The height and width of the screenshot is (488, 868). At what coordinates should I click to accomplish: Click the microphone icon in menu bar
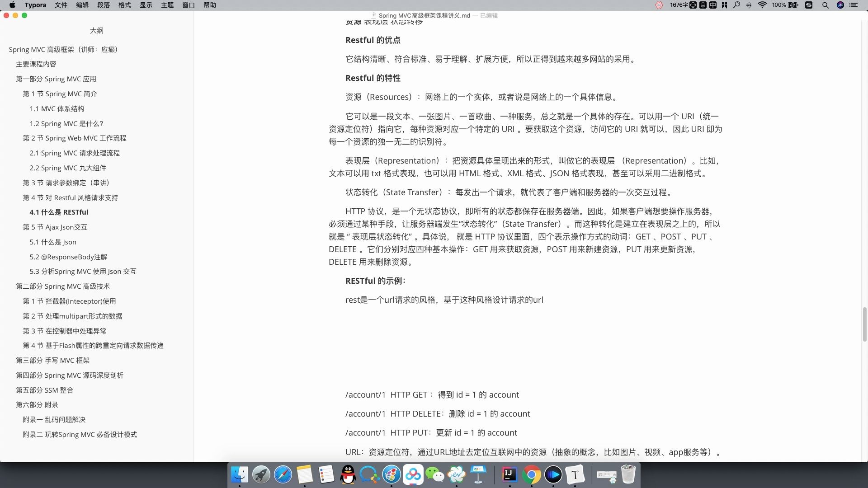coord(703,5)
